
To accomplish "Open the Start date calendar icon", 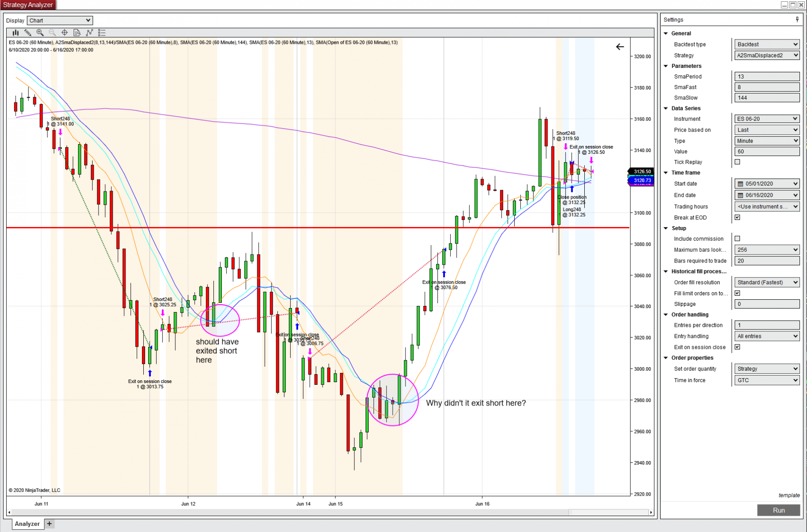I will 740,184.
